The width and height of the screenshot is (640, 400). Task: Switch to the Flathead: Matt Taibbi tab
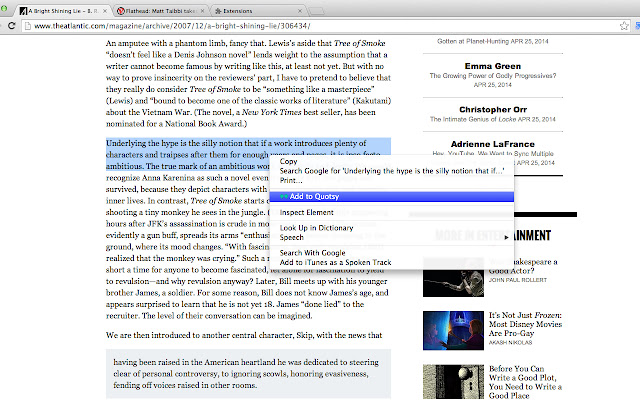tap(160, 11)
